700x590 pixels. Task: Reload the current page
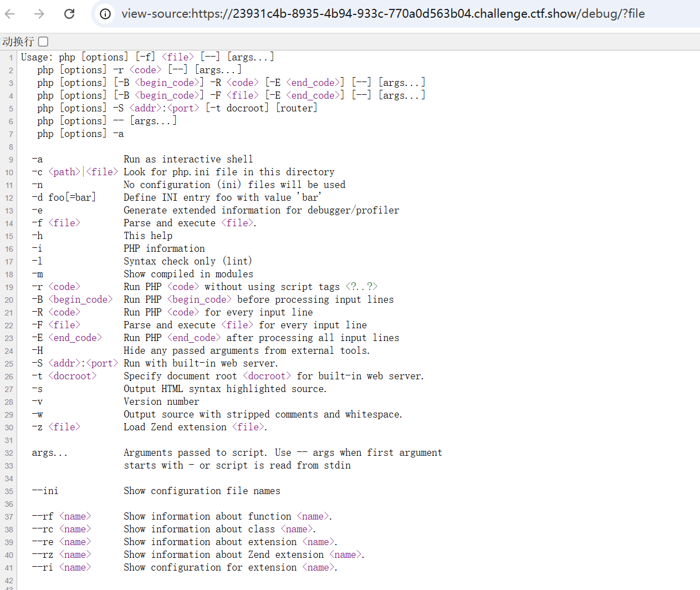coord(69,13)
